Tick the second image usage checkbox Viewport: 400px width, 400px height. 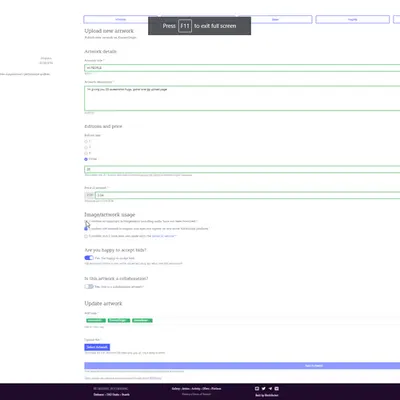pos(86,229)
